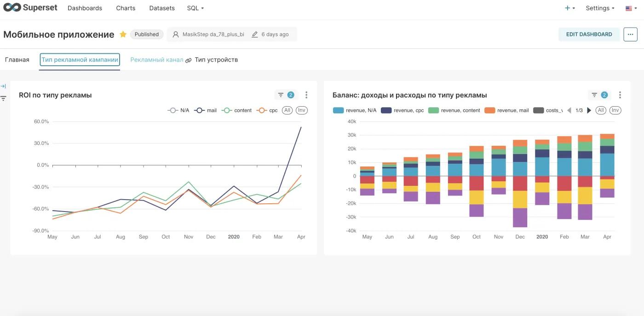This screenshot has width=644, height=316.
Task: Click the Мобильное приложение dashboard title
Action: 59,34
